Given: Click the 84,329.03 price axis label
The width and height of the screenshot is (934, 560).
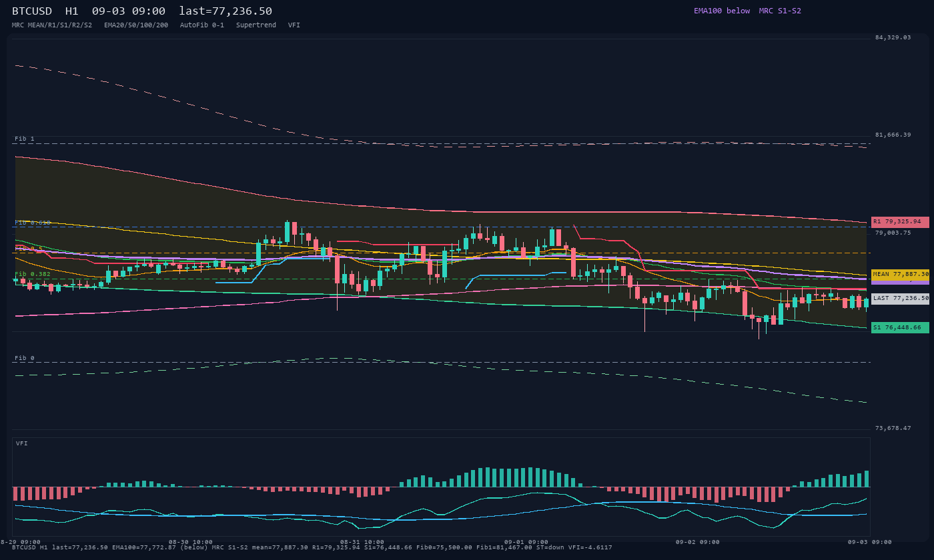Looking at the screenshot, I should coord(893,37).
